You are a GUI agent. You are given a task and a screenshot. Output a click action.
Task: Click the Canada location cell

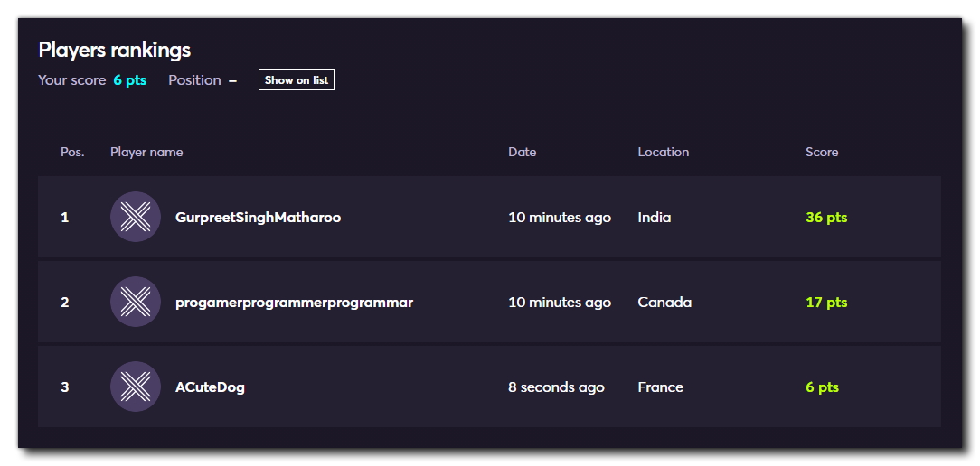click(664, 303)
